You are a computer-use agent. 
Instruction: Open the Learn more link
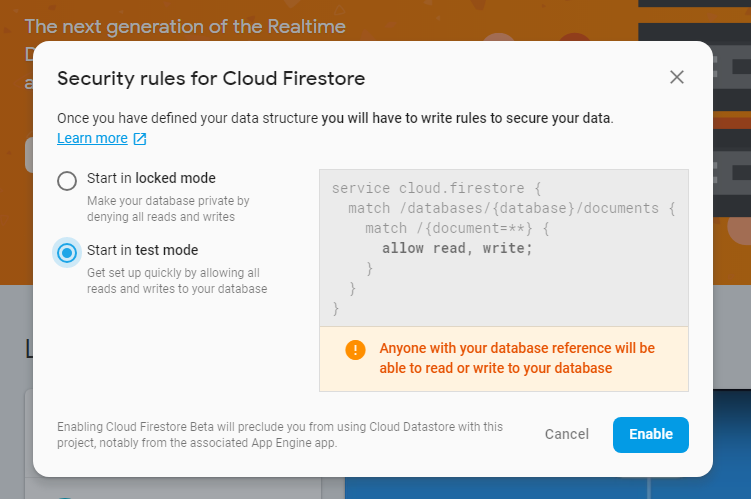(92, 138)
